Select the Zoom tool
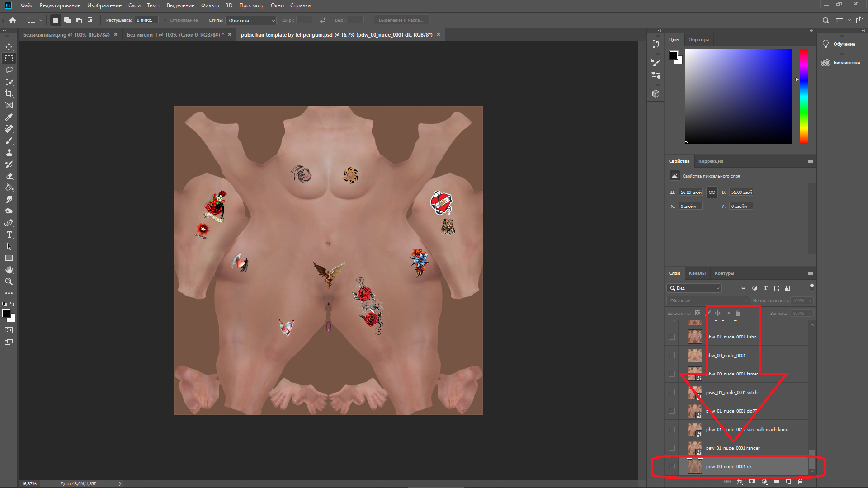The width and height of the screenshot is (868, 488). [9, 282]
